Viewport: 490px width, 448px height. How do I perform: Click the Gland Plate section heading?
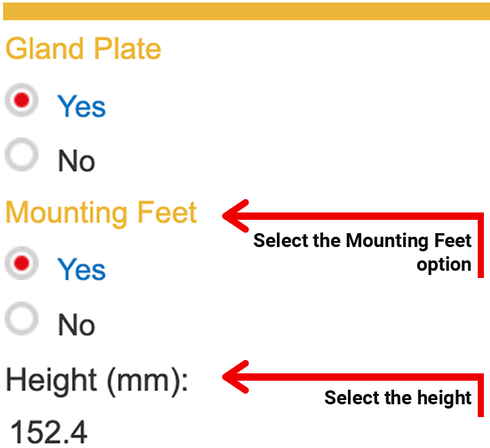[x=83, y=49]
